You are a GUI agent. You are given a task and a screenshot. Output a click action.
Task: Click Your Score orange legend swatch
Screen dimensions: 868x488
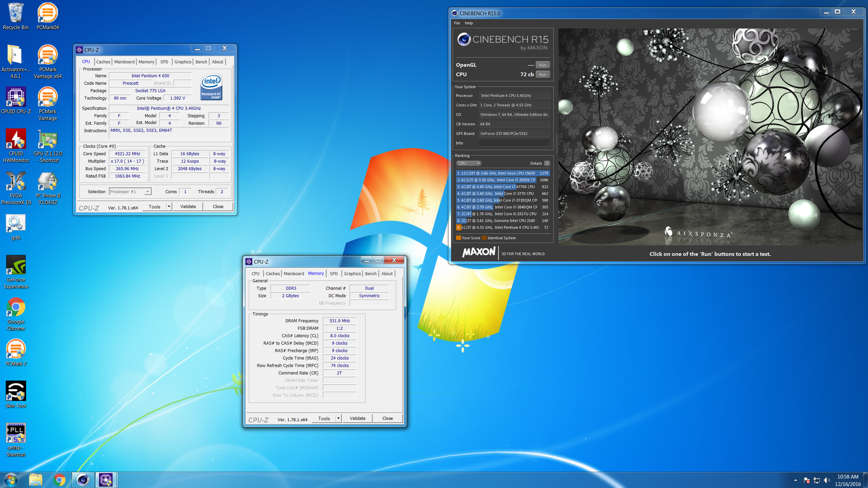pos(458,238)
